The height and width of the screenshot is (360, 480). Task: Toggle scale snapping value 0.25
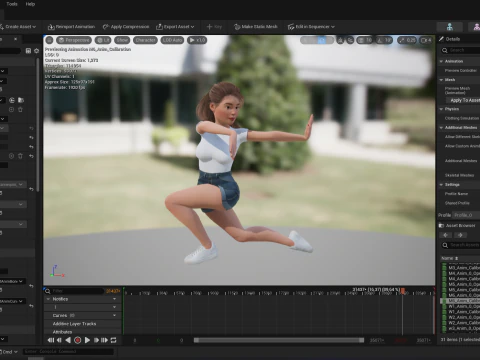[x=407, y=40]
